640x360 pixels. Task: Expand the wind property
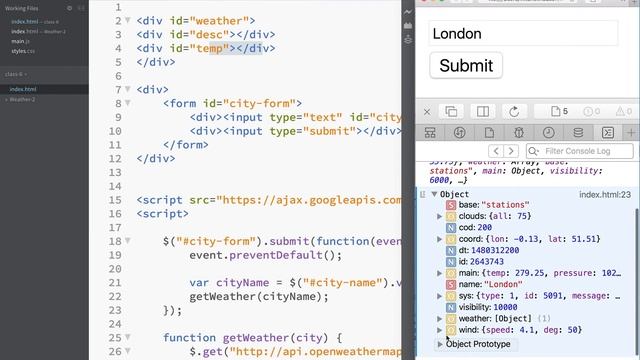click(x=440, y=330)
